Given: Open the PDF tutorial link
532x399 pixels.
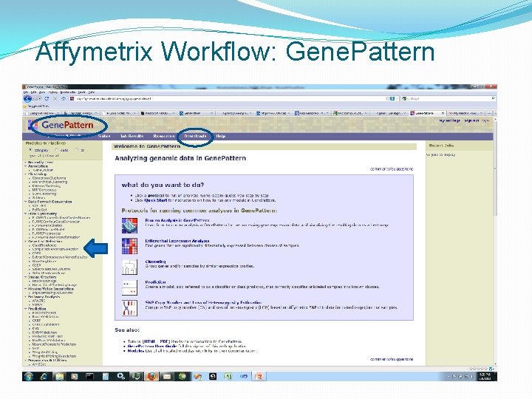Looking at the screenshot, I should (164, 341).
